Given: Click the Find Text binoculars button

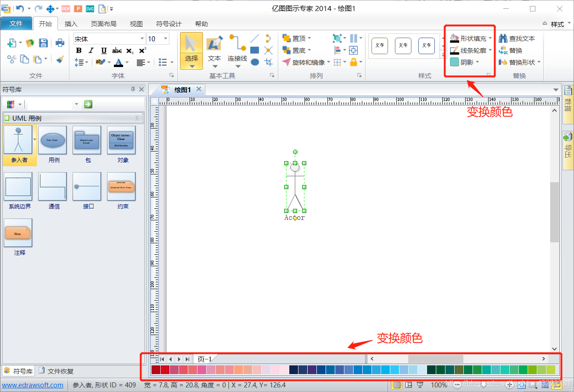Looking at the screenshot, I should tap(517, 39).
